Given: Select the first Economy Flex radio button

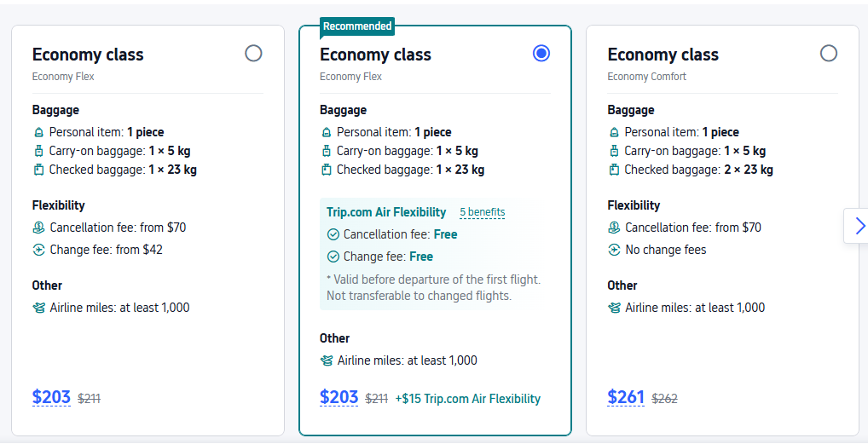Looking at the screenshot, I should tap(253, 54).
